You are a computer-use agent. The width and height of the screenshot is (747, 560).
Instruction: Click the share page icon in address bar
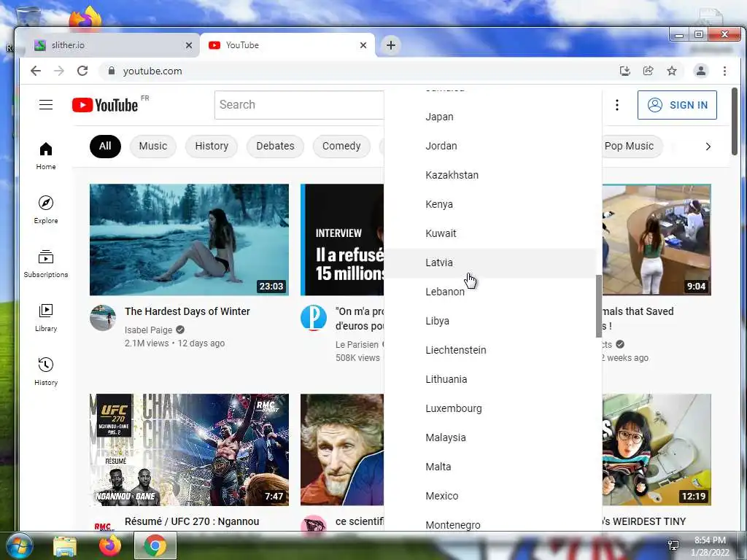coord(648,71)
